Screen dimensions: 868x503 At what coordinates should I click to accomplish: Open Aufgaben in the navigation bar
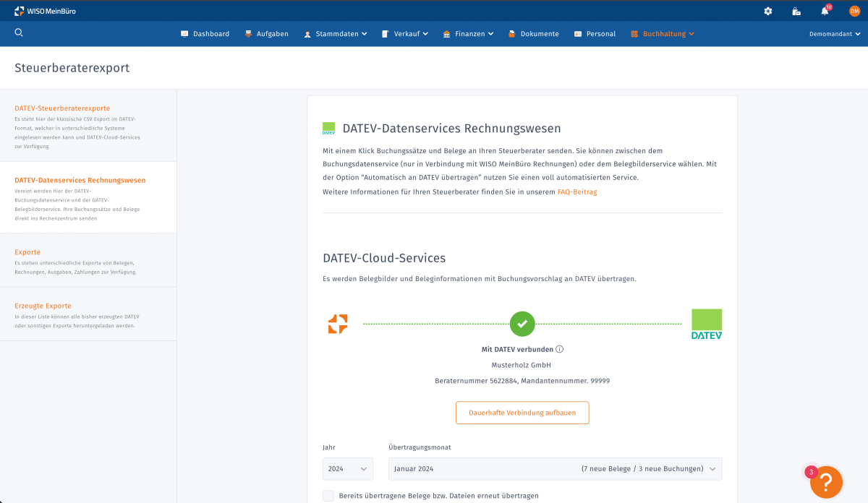point(266,34)
